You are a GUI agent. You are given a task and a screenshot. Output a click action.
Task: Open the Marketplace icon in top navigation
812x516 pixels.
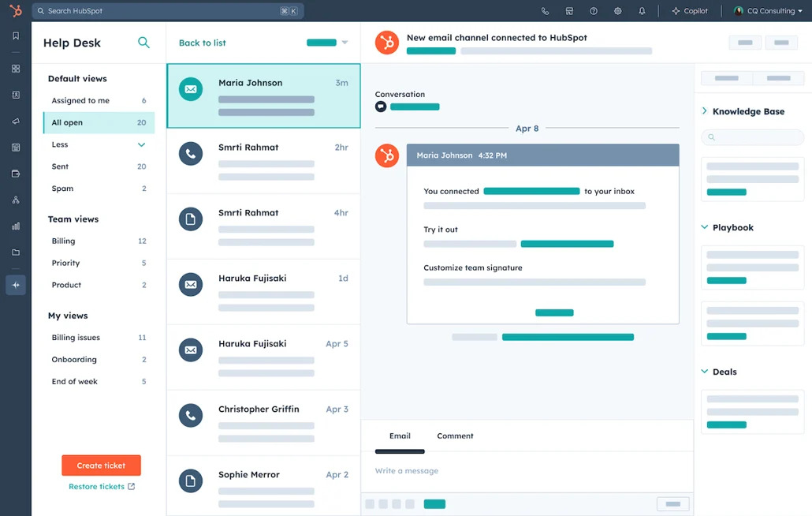[x=569, y=10]
